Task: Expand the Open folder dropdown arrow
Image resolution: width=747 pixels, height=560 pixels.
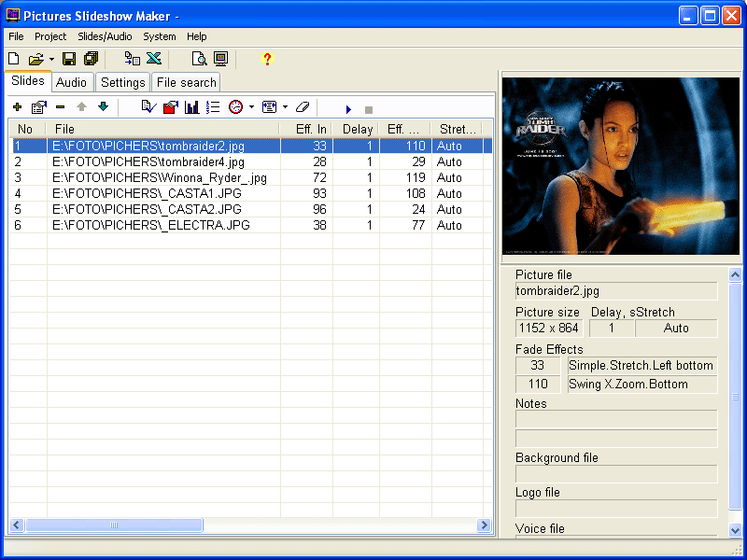Action: pos(51,60)
